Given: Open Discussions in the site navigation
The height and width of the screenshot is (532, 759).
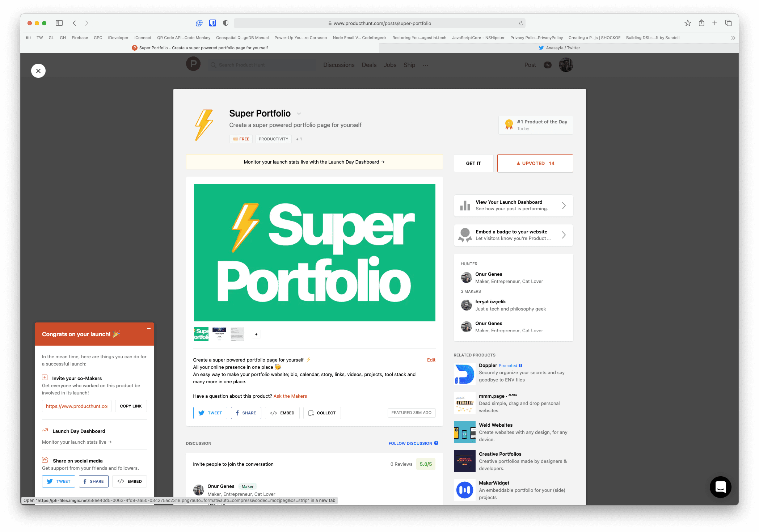Looking at the screenshot, I should coord(339,65).
